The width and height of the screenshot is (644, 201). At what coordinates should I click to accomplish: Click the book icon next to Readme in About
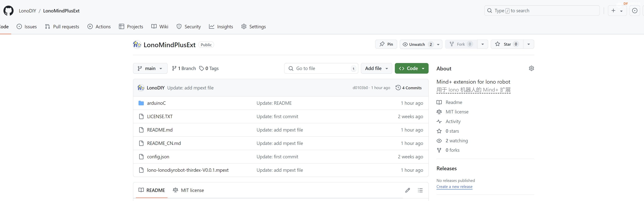click(x=439, y=102)
